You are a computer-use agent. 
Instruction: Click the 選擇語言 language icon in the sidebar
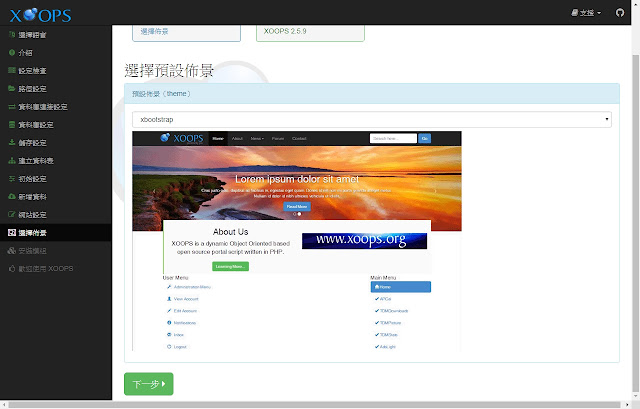tap(12, 35)
